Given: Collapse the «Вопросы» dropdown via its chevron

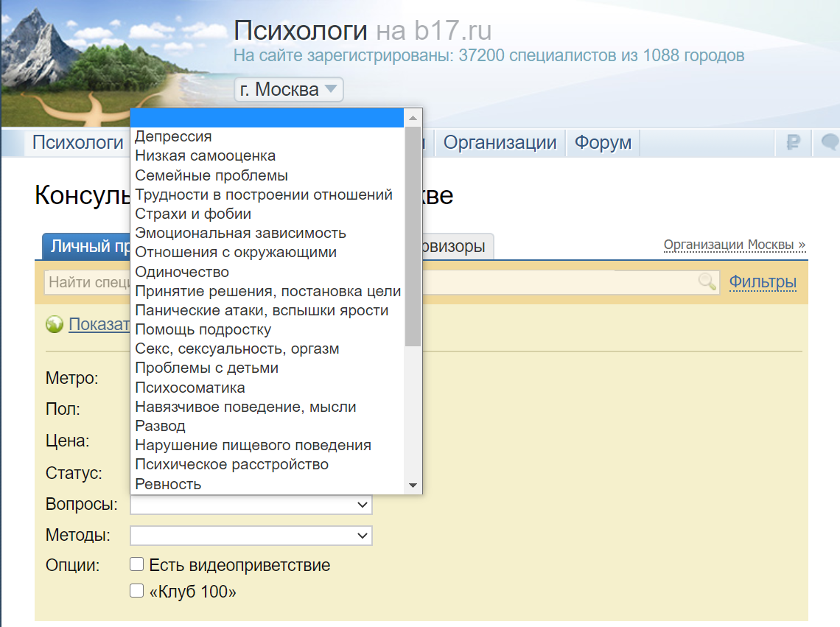Looking at the screenshot, I should click(x=362, y=505).
